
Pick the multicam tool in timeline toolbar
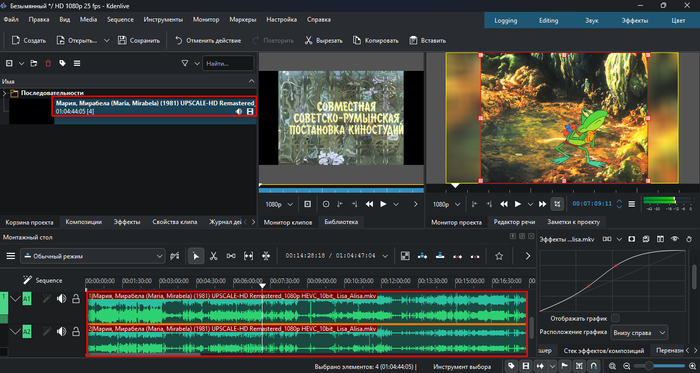[x=266, y=256]
